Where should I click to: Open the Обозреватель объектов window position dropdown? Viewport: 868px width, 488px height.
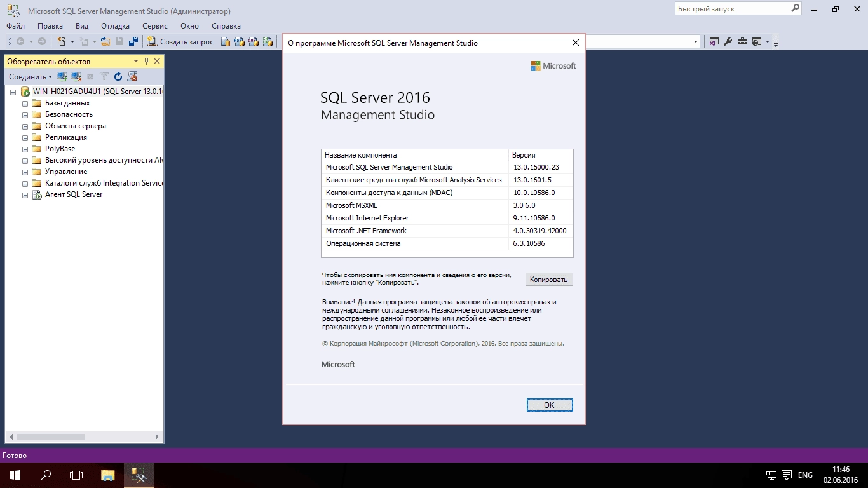coord(135,61)
